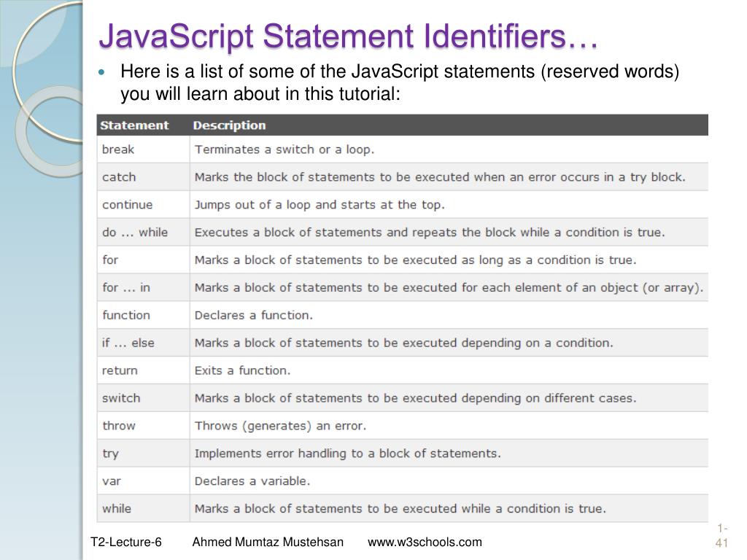Click the 'Statement' column header
This screenshot has width=747, height=560.
click(134, 125)
